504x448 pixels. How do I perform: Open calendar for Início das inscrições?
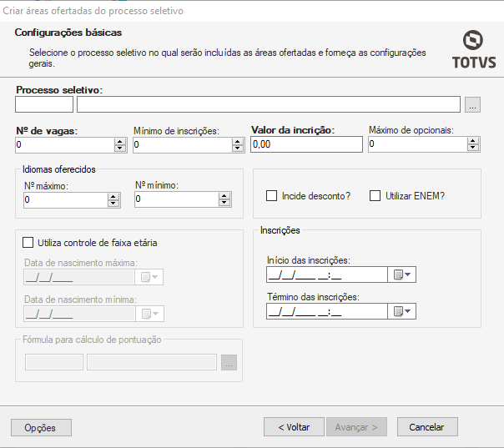coord(403,274)
